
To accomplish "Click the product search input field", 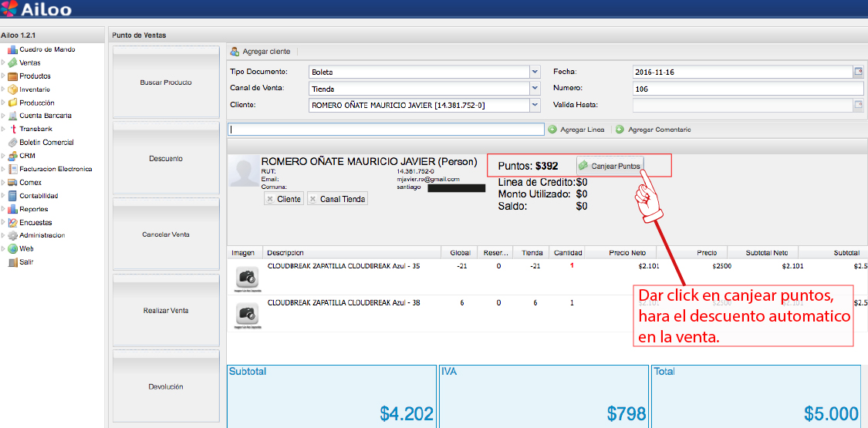I will click(387, 129).
